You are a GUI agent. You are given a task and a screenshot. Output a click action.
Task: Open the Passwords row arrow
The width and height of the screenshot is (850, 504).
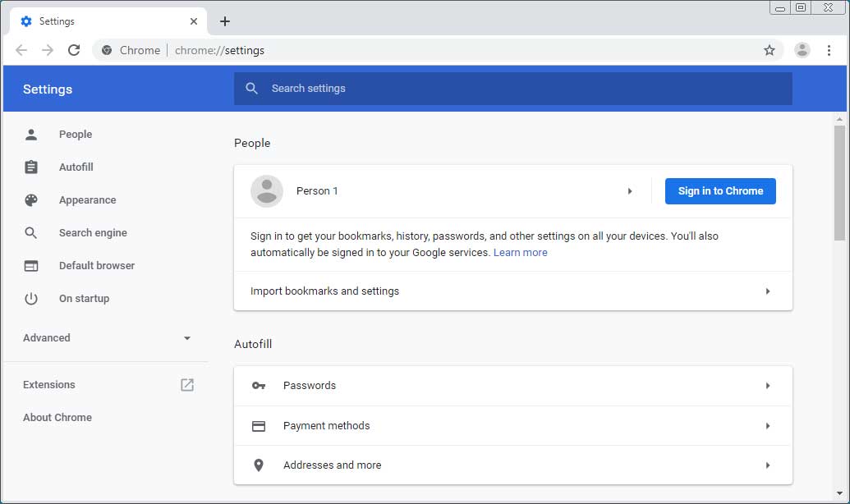[x=768, y=386]
